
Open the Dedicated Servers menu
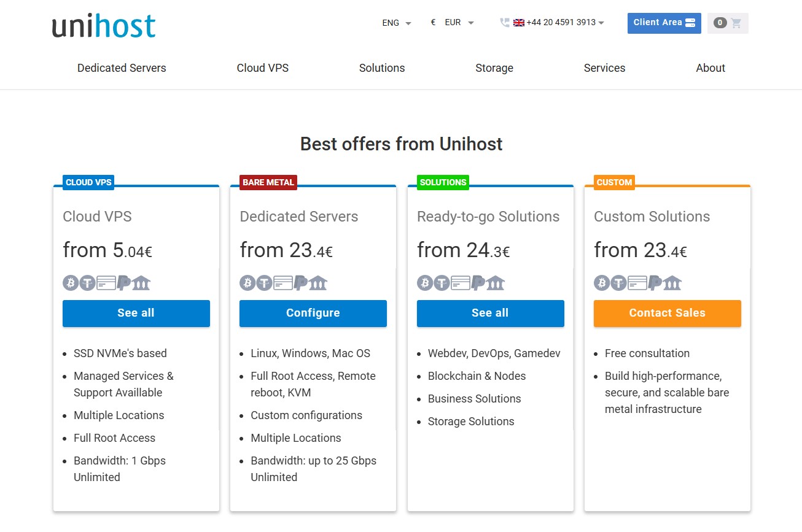click(x=122, y=68)
